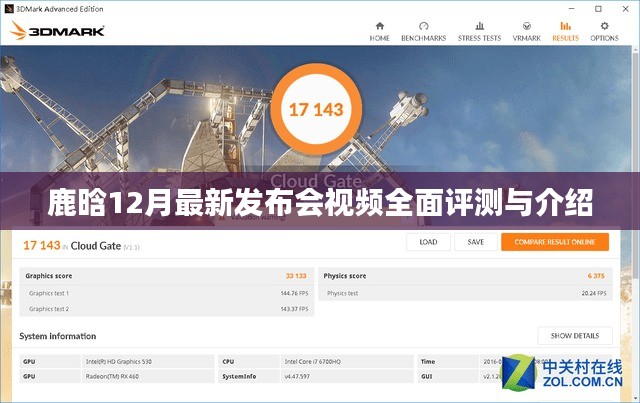
Task: Click the Cloud Gate result title
Action: pyautogui.click(x=96, y=246)
